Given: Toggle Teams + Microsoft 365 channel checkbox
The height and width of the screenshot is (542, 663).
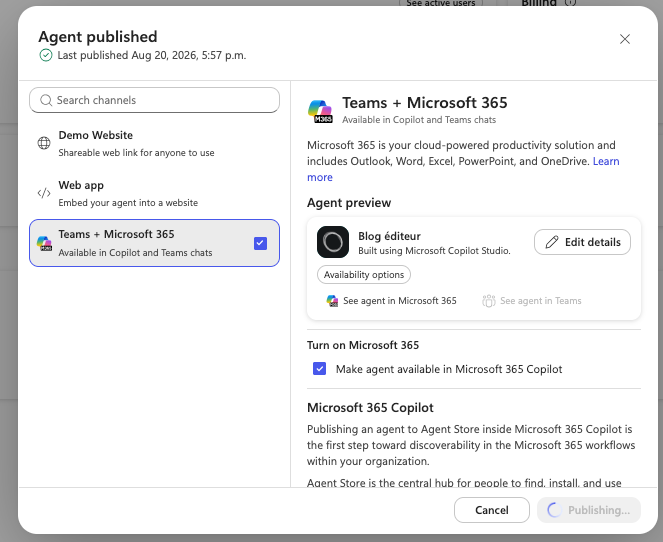Looking at the screenshot, I should click(260, 243).
